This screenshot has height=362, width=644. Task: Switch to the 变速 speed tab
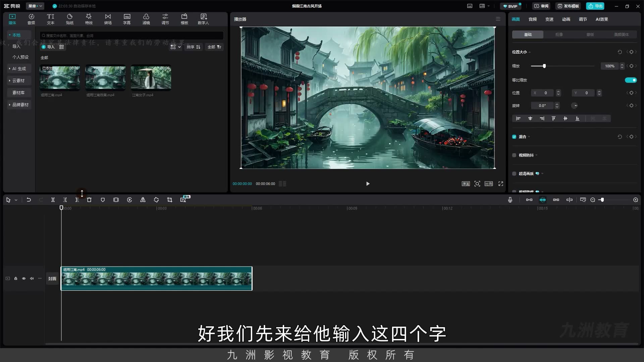tap(549, 19)
